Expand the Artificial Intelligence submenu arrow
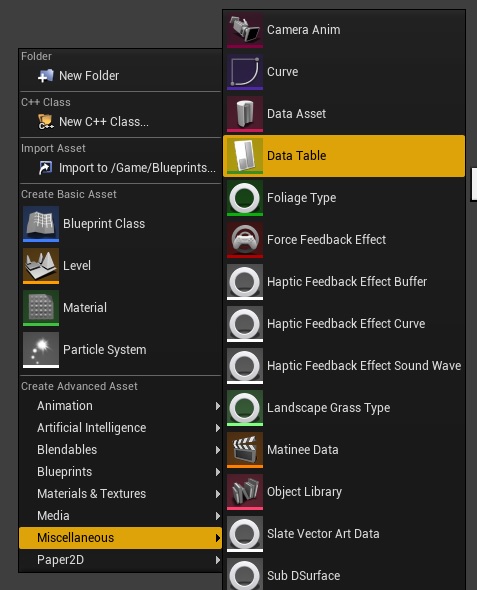This screenshot has width=477, height=590. pyautogui.click(x=218, y=428)
